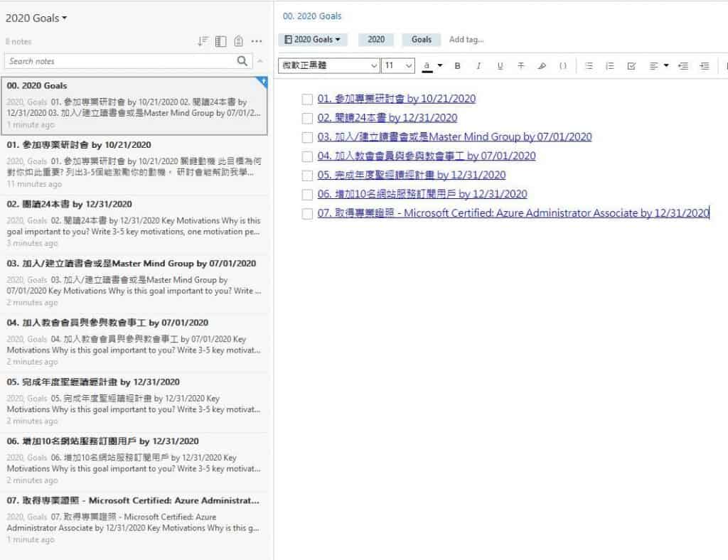The image size is (728, 560).
Task: Expand the 2020 Goals notebook title dropdown
Action: click(x=36, y=18)
